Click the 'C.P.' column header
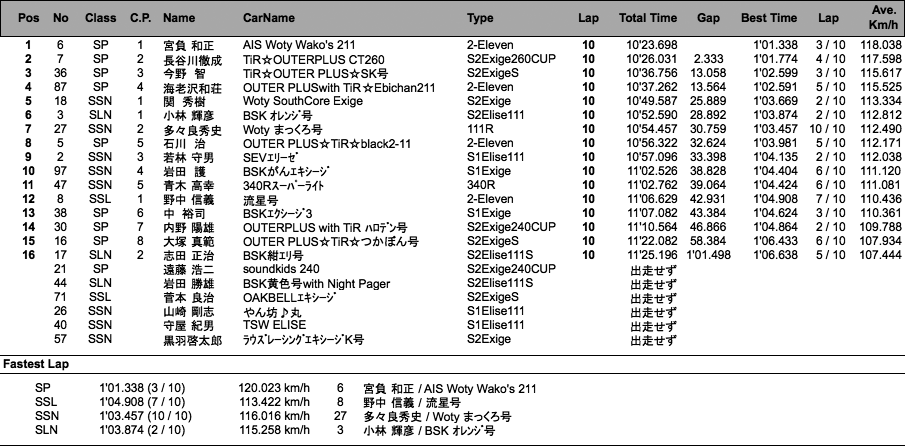Screen dimensions: 905x446 point(140,18)
